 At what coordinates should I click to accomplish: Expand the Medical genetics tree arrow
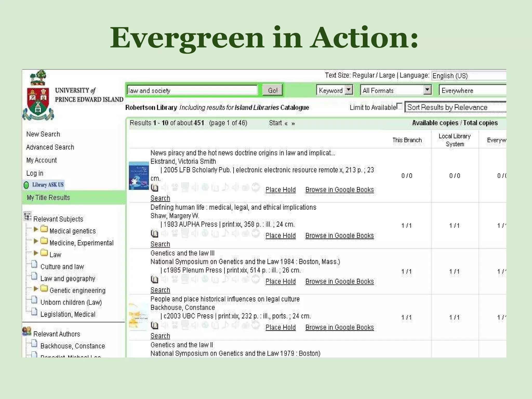(x=36, y=229)
